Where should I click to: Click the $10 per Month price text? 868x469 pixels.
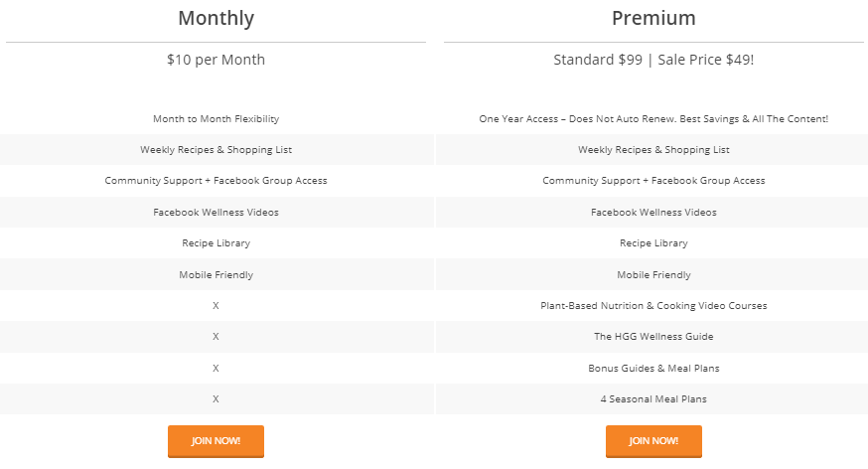point(216,60)
